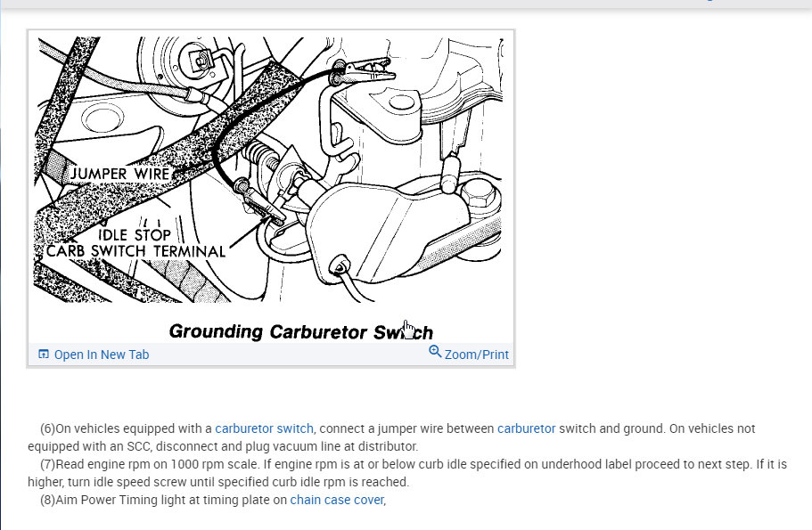
Task: Click the magnifier zoom icon
Action: [x=435, y=352]
